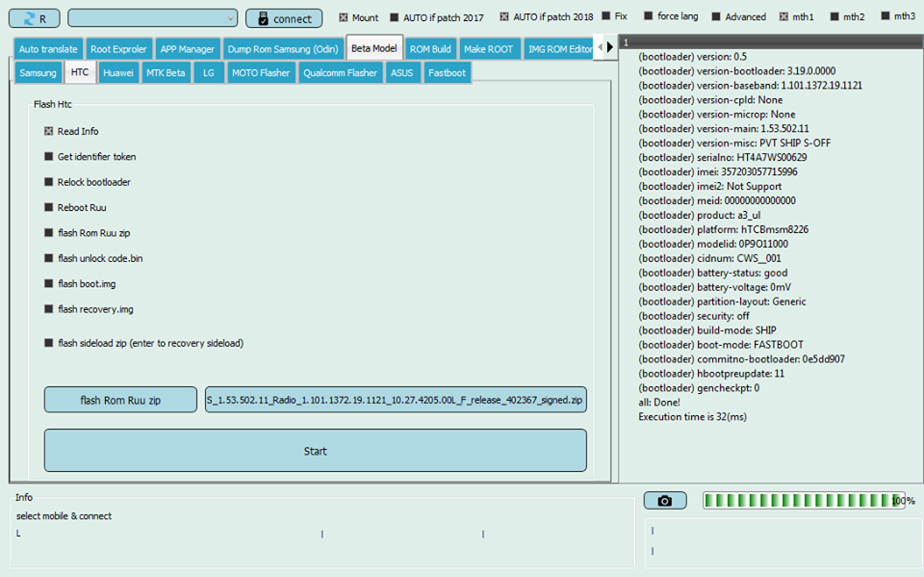Select the Beta Model tab

tap(374, 48)
